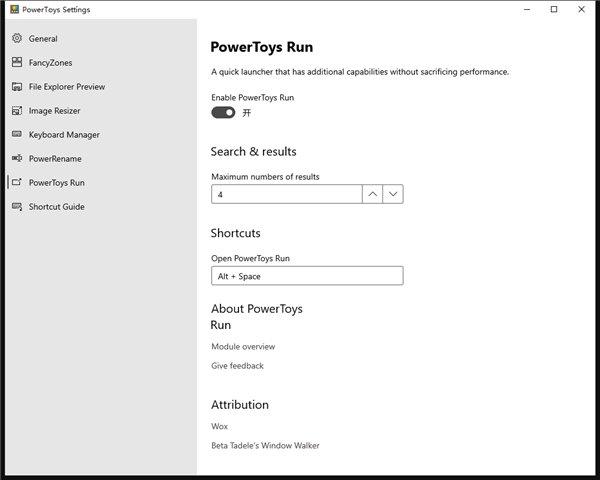Open PowerRename settings
This screenshot has width=600, height=480.
[x=55, y=159]
